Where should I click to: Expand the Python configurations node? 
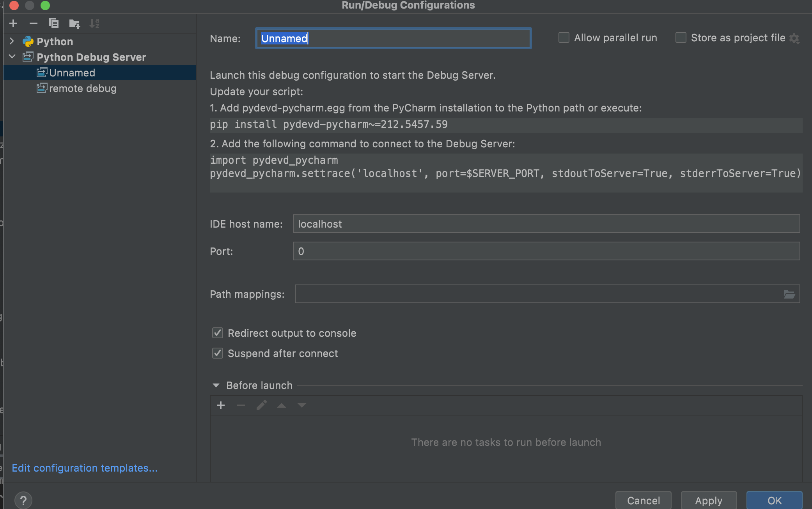click(12, 41)
